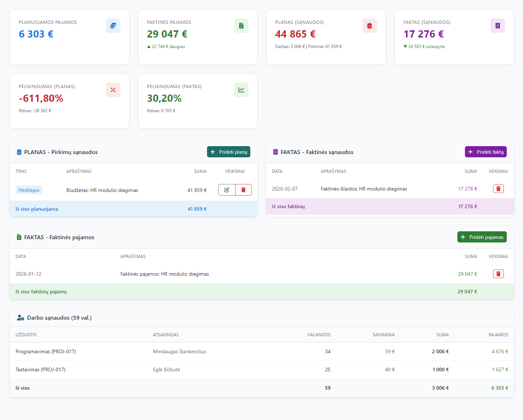
Task: Delete the planned budget row of 41 859 €
Action: click(x=243, y=190)
